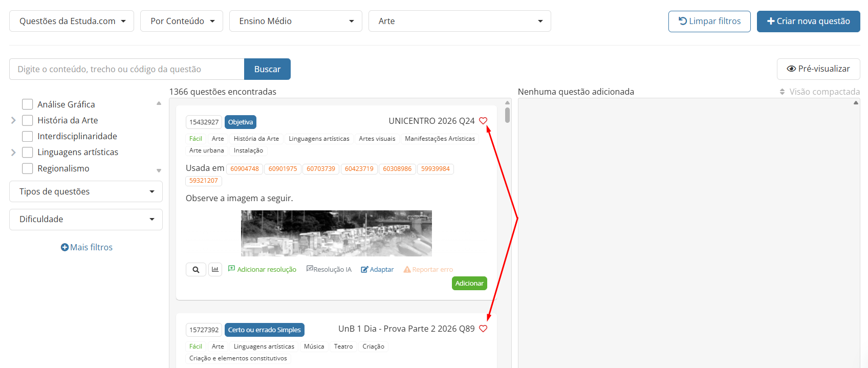Favorite the UNICENTRO 2026 Q24 question heart
This screenshot has width=868, height=368.
click(x=483, y=121)
